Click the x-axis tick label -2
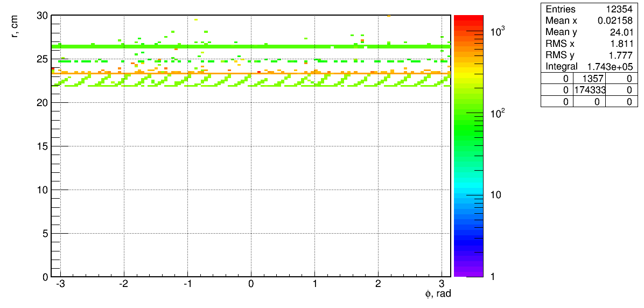The height and width of the screenshot is (308, 644). [x=124, y=284]
